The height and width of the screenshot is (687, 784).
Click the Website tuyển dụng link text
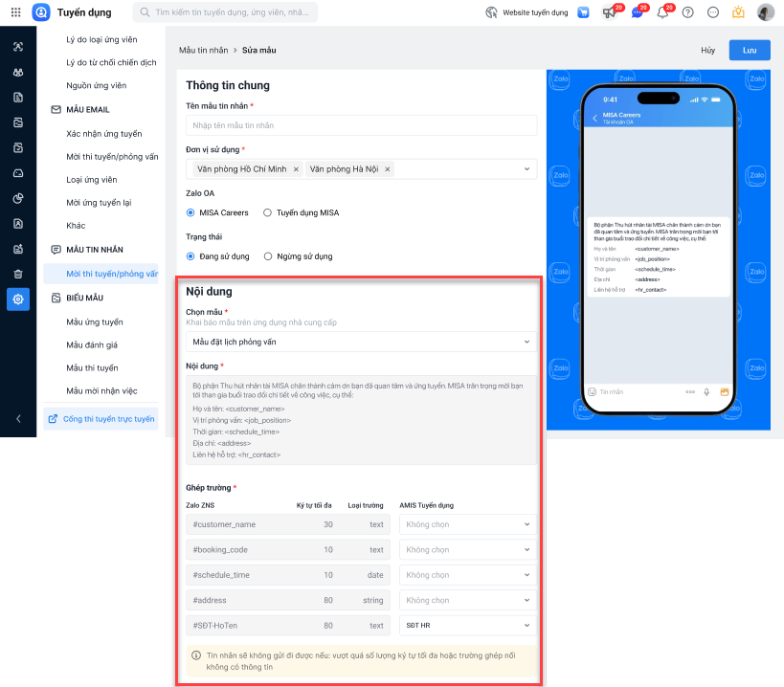[535, 12]
